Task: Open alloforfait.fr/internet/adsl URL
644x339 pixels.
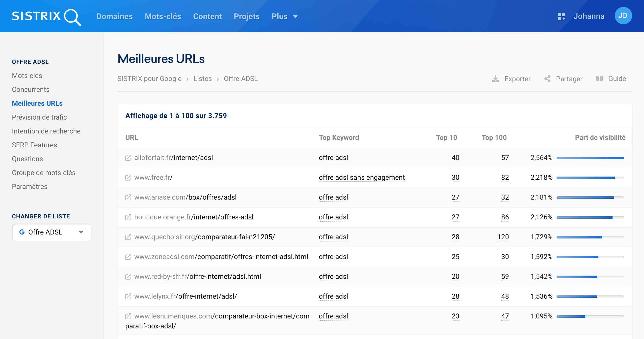Action: pyautogui.click(x=173, y=158)
